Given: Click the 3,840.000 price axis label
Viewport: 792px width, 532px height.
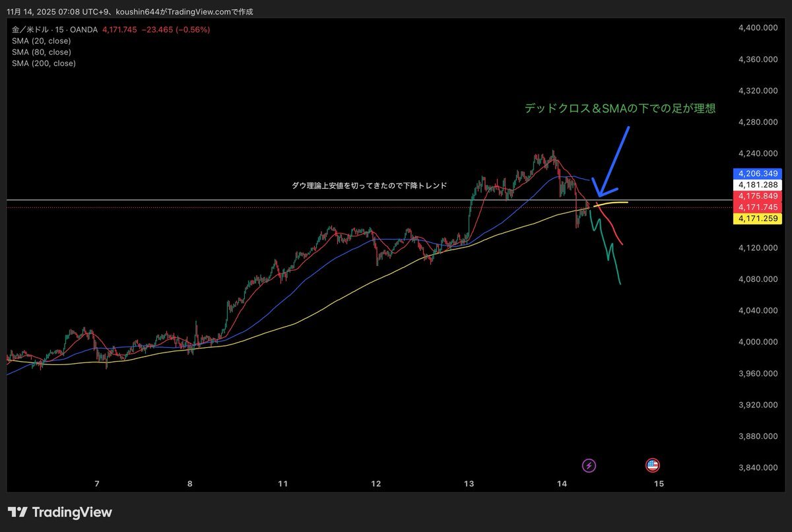Looking at the screenshot, I should (x=758, y=467).
